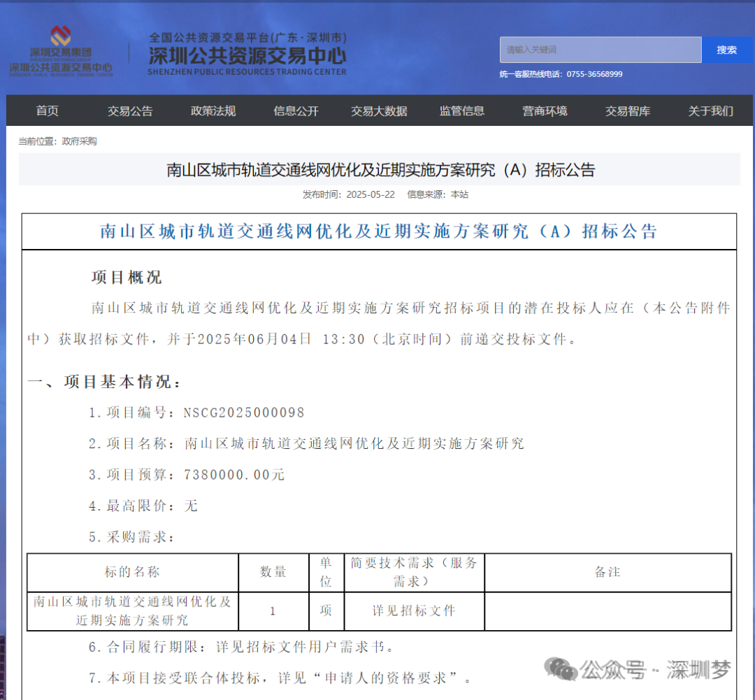Screen dimensions: 755x700
Task: Navigate to the 首页 menu item
Action: pyautogui.click(x=46, y=110)
